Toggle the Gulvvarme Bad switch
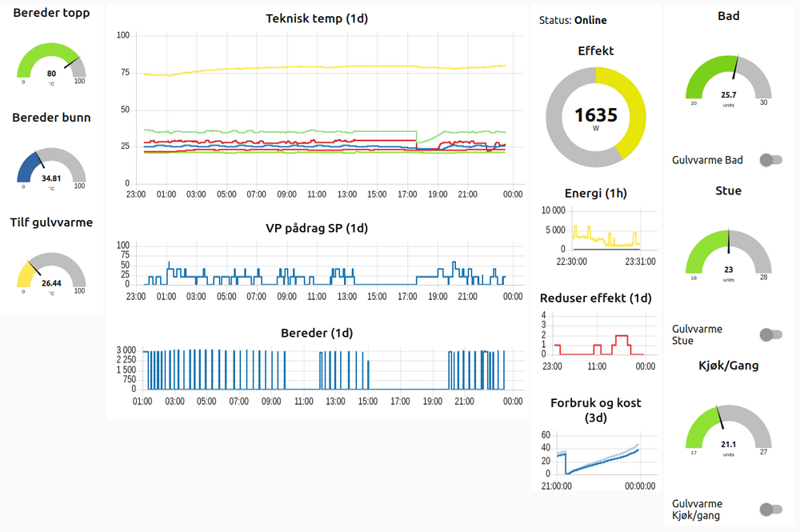The width and height of the screenshot is (800, 532). pos(770,160)
